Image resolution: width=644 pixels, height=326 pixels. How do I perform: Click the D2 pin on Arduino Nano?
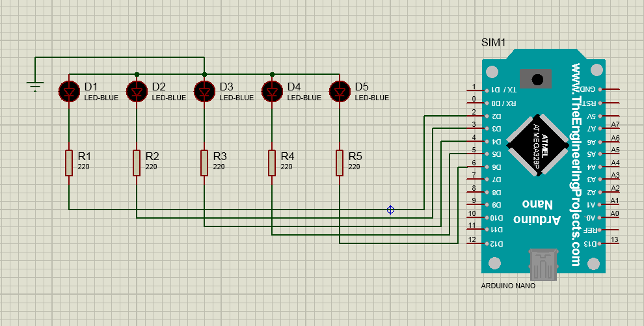click(x=487, y=116)
